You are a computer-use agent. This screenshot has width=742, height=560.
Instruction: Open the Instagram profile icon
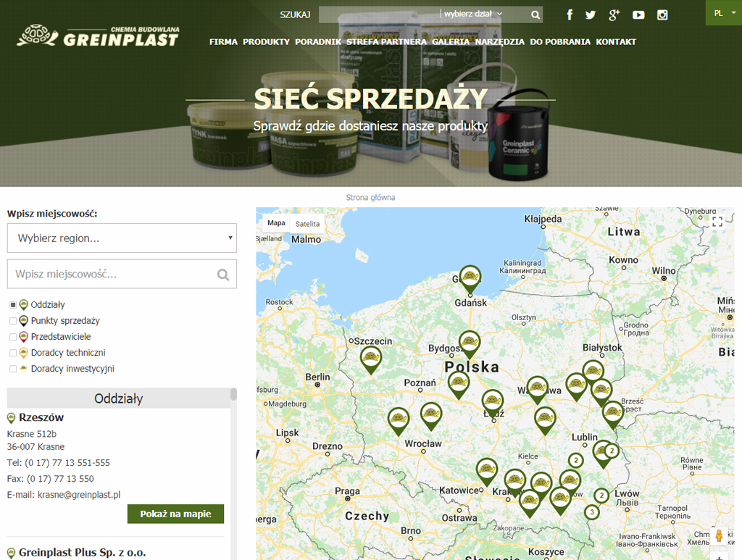[x=662, y=14]
